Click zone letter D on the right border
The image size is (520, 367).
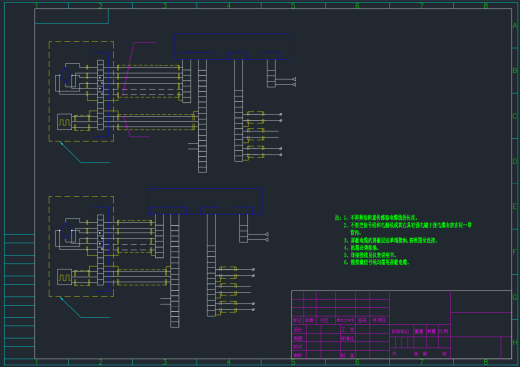pos(515,161)
